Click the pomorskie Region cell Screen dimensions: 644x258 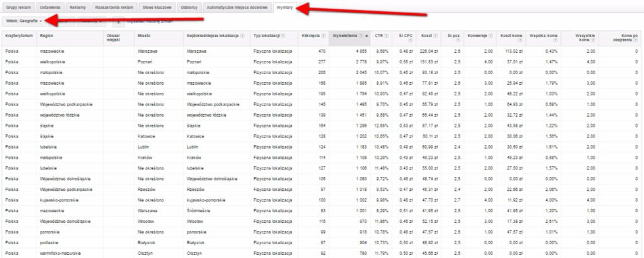[x=49, y=232]
